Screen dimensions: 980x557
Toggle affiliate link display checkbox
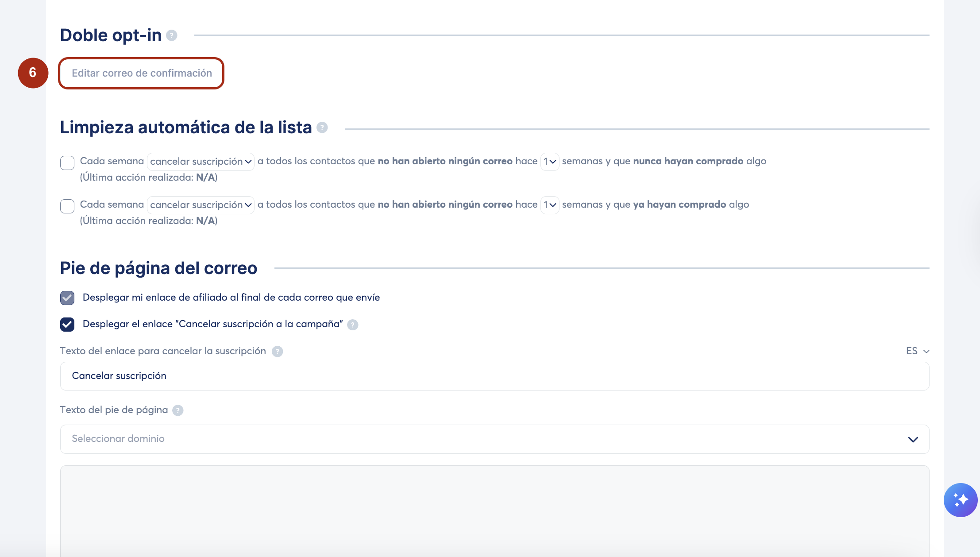pyautogui.click(x=67, y=298)
